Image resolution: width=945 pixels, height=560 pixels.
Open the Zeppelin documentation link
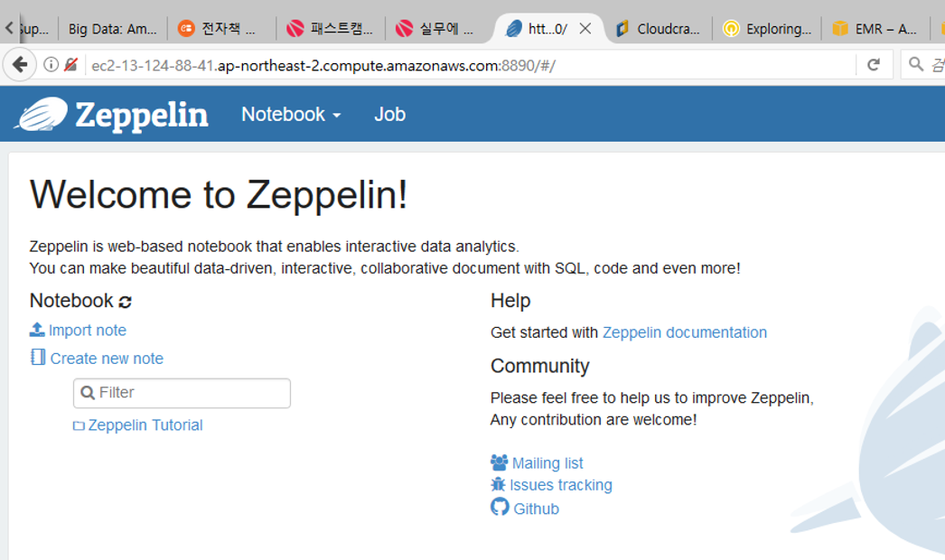685,332
